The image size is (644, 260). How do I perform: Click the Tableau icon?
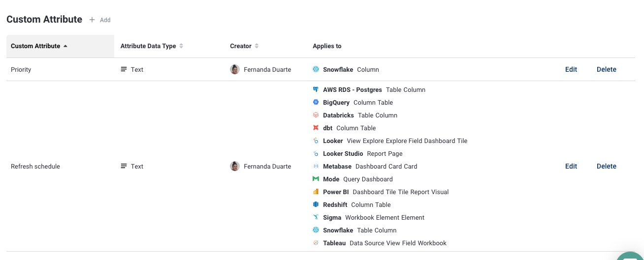pos(316,243)
